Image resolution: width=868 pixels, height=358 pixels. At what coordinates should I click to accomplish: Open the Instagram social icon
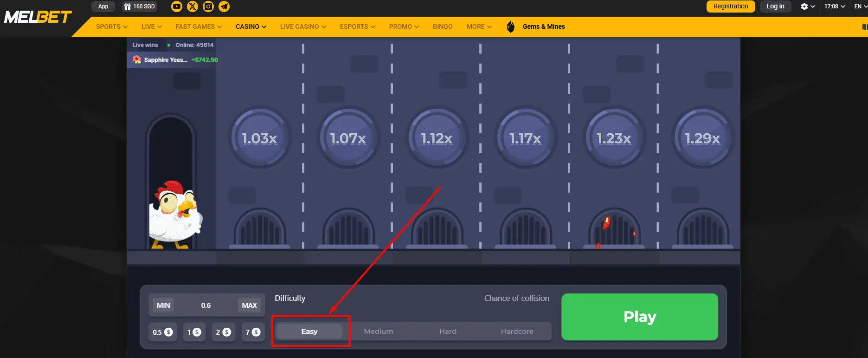(208, 7)
